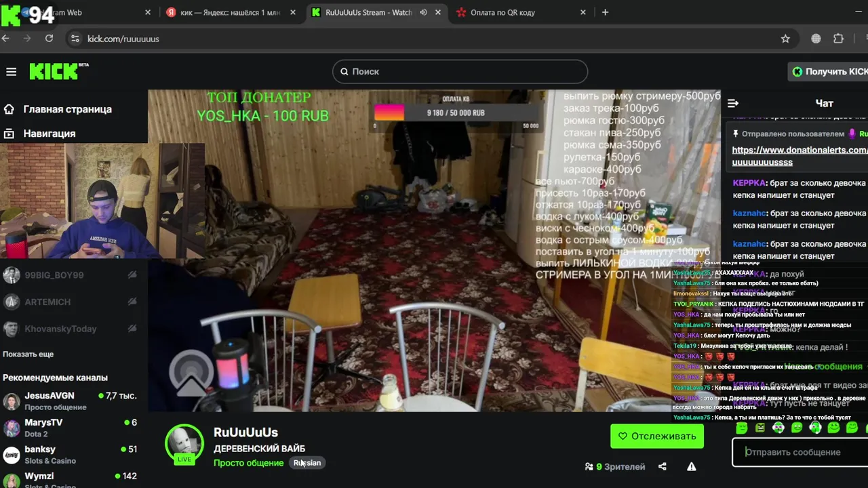The image size is (868, 488).
Task: Close the Яндекс search tab
Action: tap(293, 12)
